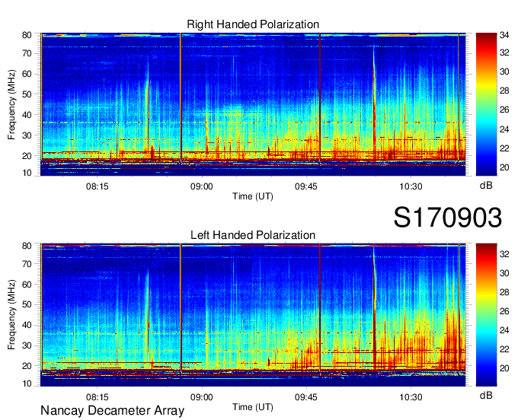Click the 70 MHz tick of Left Handed plot
Screen dimensions: 518x420
coord(27,263)
